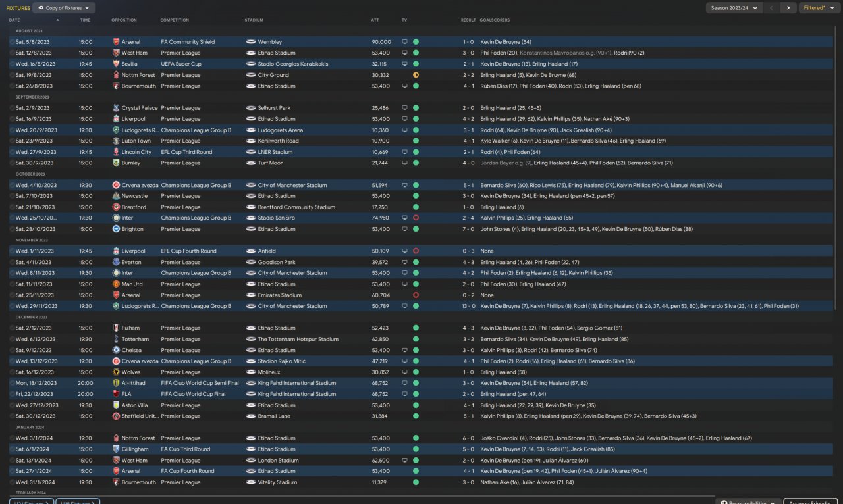
Task: Click the Brighton club badge
Action: click(117, 229)
